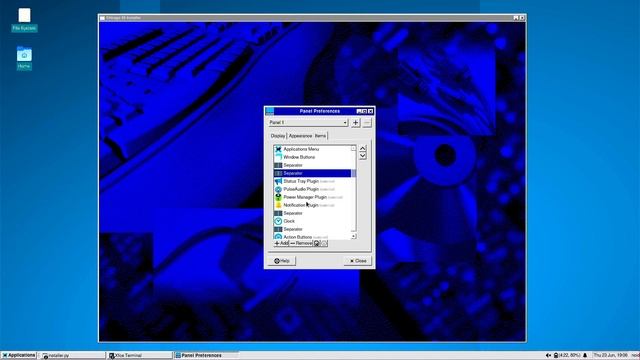Viewport: 640px width, 360px height.
Task: Click the items list scrollbar up arrow
Action: coord(353,149)
